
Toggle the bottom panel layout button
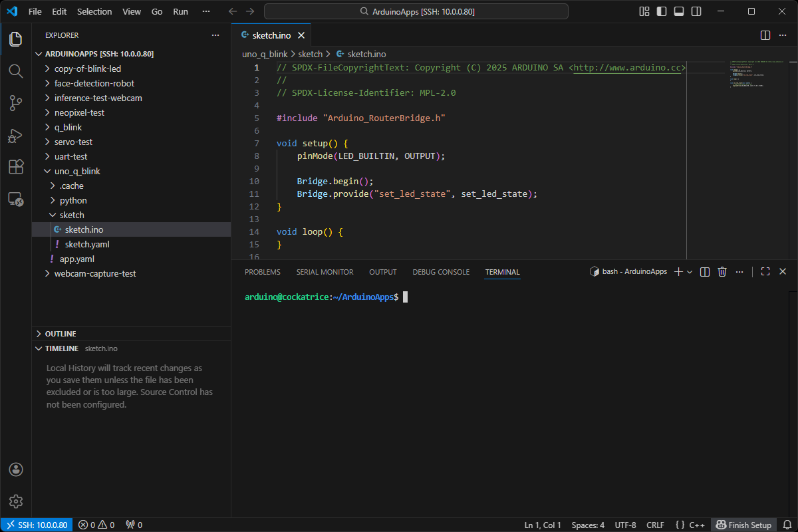(x=679, y=11)
